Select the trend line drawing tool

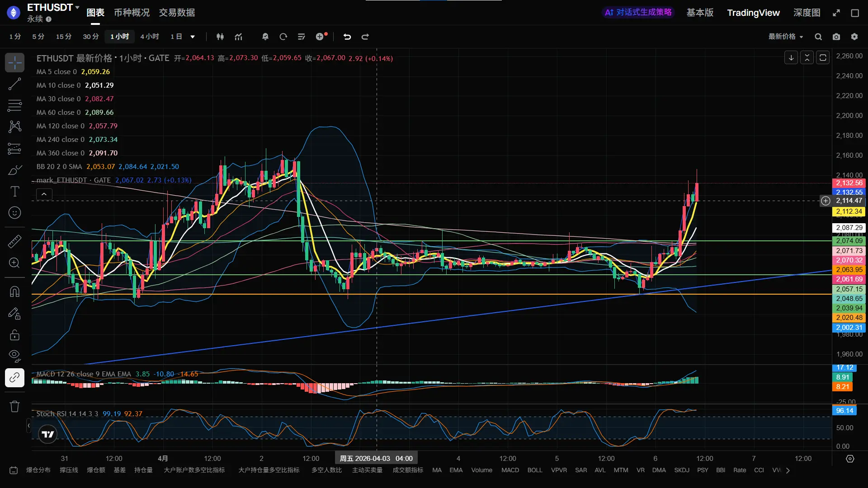[14, 84]
